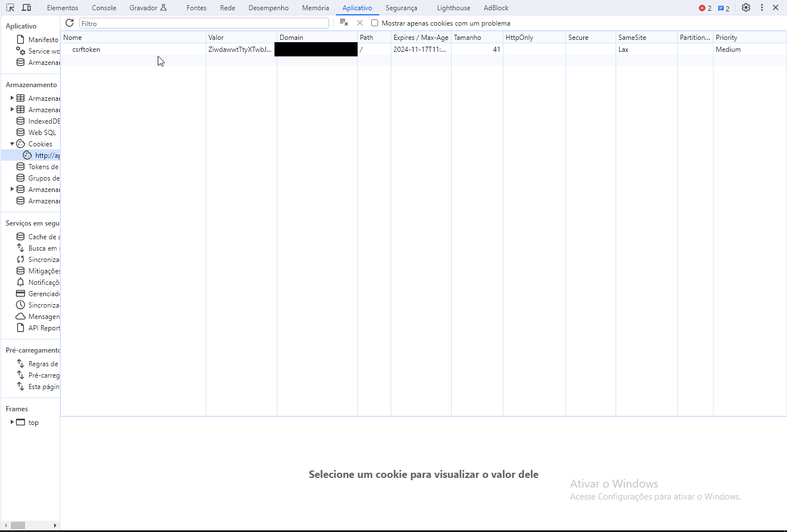Select Web SQL storage entry
Viewport: 787px width, 532px height.
pos(36,132)
